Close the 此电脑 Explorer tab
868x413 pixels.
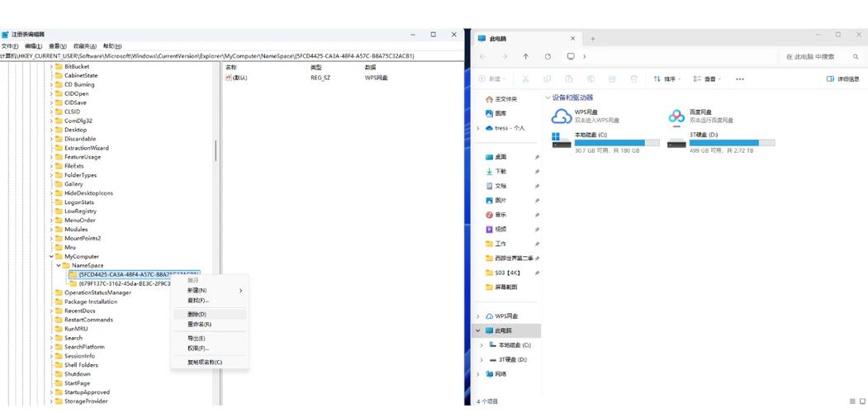(x=573, y=39)
